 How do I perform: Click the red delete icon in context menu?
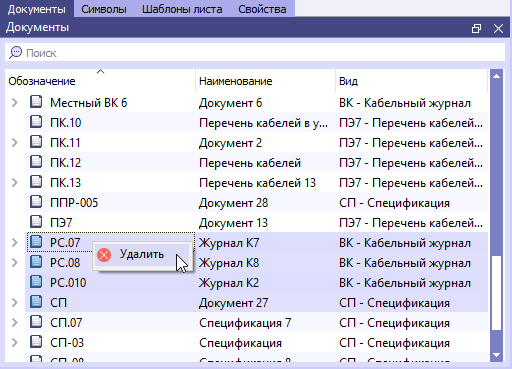click(x=104, y=255)
